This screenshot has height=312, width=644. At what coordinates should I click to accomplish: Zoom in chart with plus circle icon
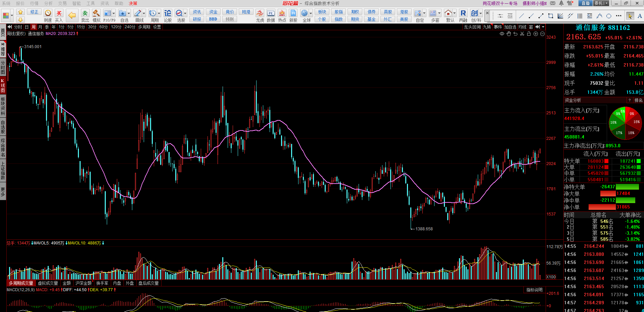[536, 34]
